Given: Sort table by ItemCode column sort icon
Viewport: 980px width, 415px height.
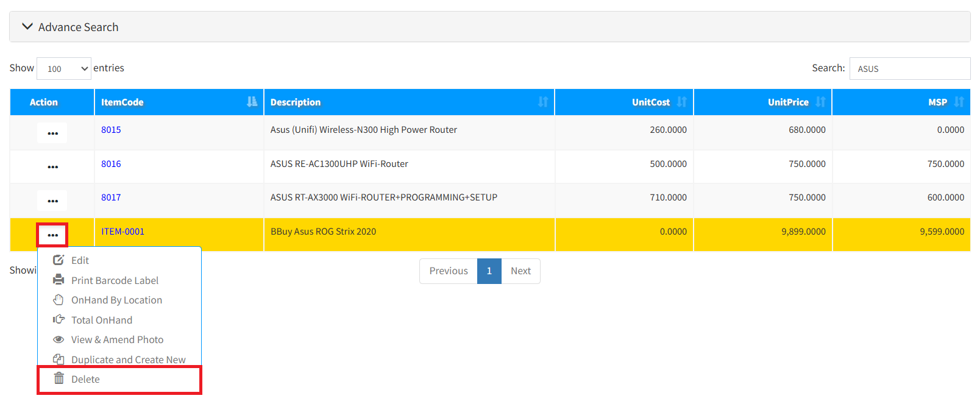Looking at the screenshot, I should (x=252, y=102).
